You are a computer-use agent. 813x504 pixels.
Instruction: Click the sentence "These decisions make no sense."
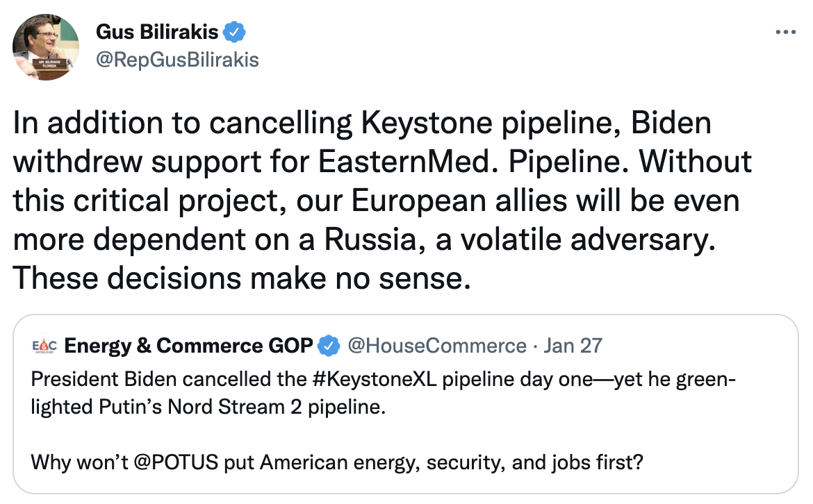coord(238,277)
